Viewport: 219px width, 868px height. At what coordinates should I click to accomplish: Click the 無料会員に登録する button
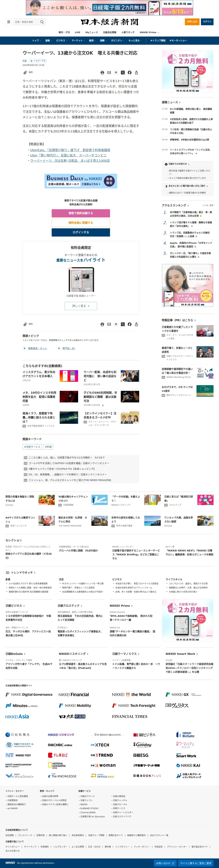[x=81, y=223]
